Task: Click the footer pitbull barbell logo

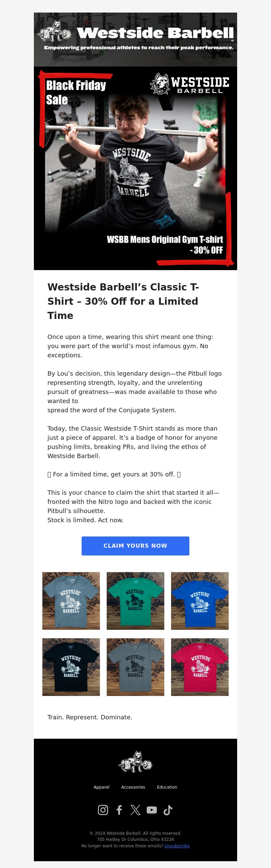Action: [135, 762]
